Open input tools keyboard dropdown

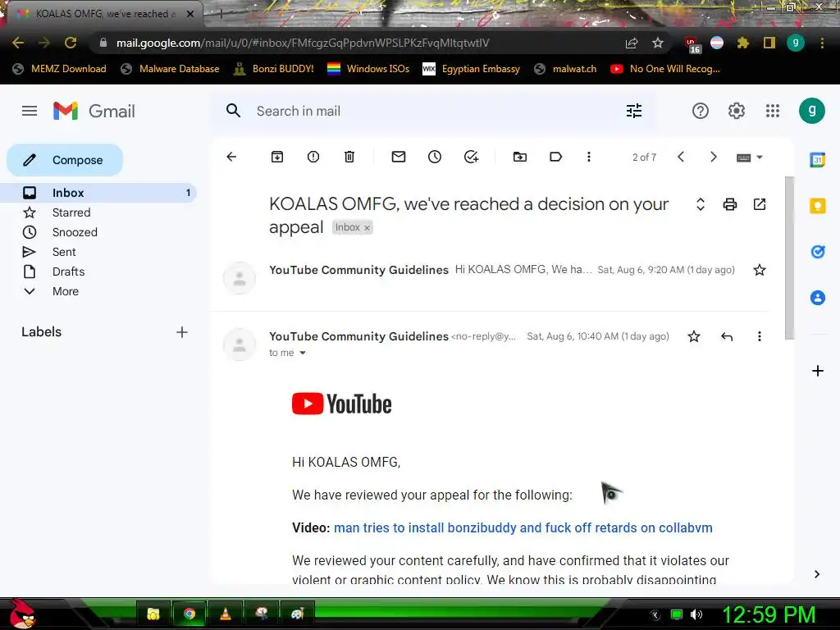tap(750, 157)
